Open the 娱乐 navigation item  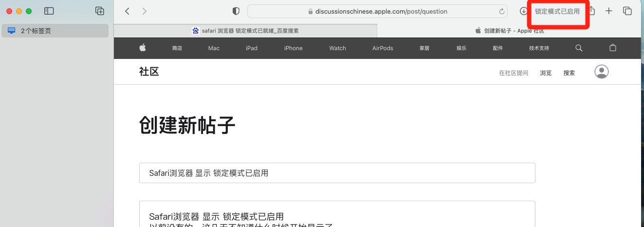[461, 48]
